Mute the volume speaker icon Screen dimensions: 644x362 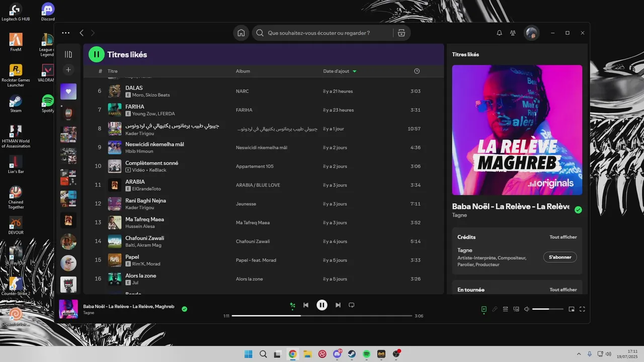tap(526, 309)
